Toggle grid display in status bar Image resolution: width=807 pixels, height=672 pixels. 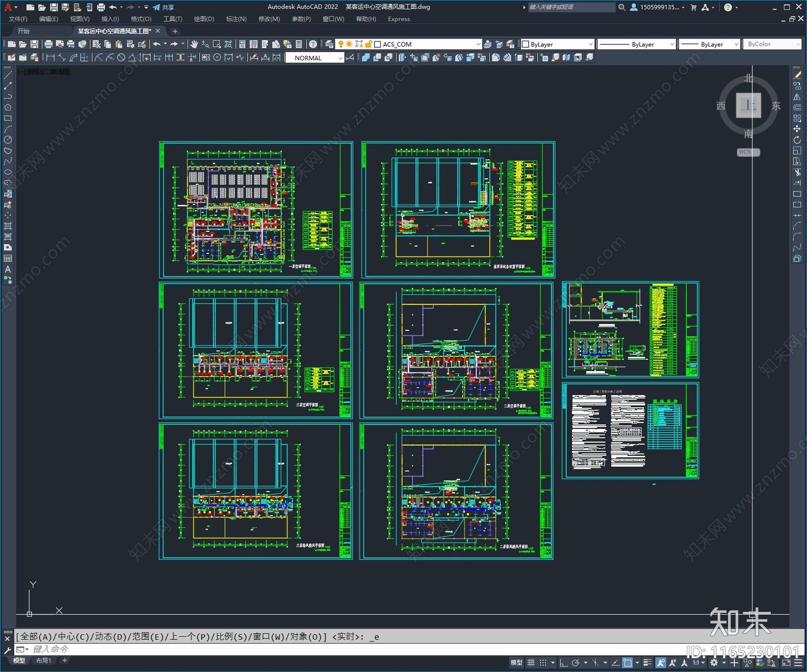click(x=531, y=662)
